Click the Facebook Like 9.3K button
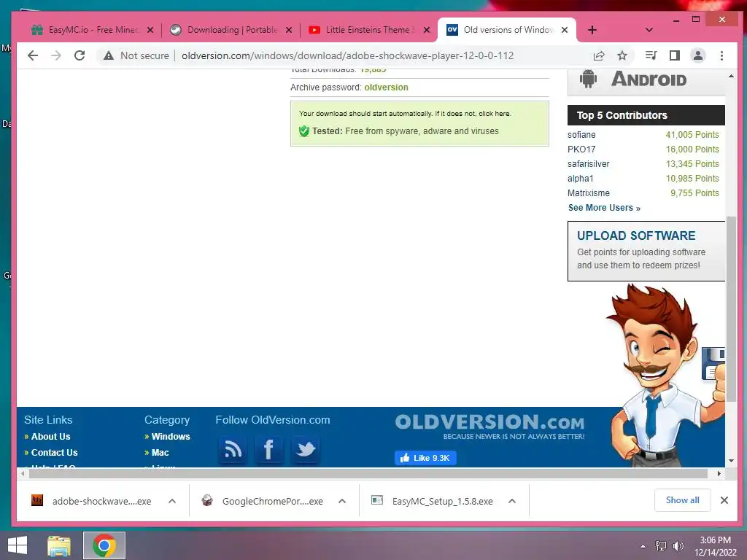 pyautogui.click(x=425, y=458)
